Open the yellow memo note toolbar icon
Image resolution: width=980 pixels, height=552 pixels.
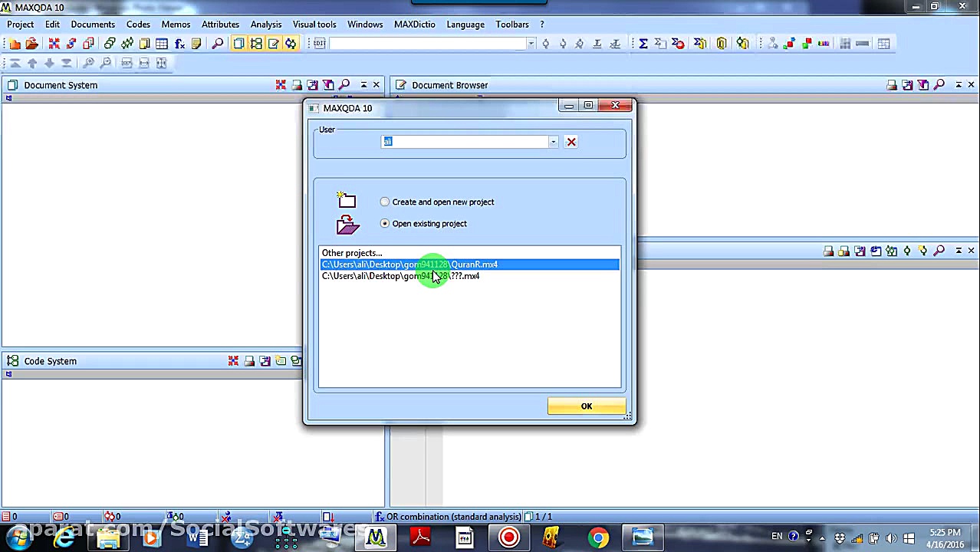coord(196,44)
